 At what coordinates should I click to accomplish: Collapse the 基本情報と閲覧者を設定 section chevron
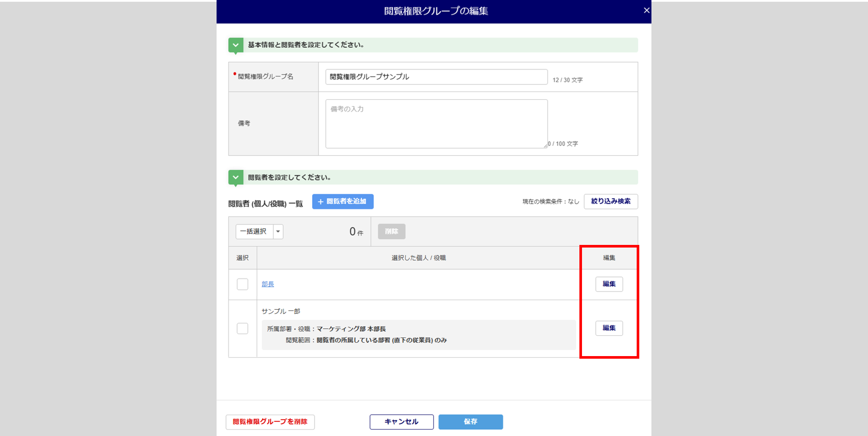click(x=236, y=45)
